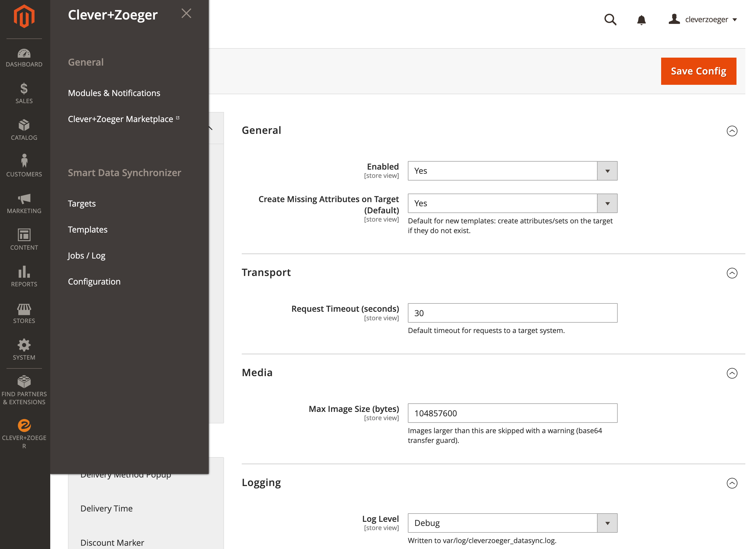Click the Media section title

pos(257,372)
